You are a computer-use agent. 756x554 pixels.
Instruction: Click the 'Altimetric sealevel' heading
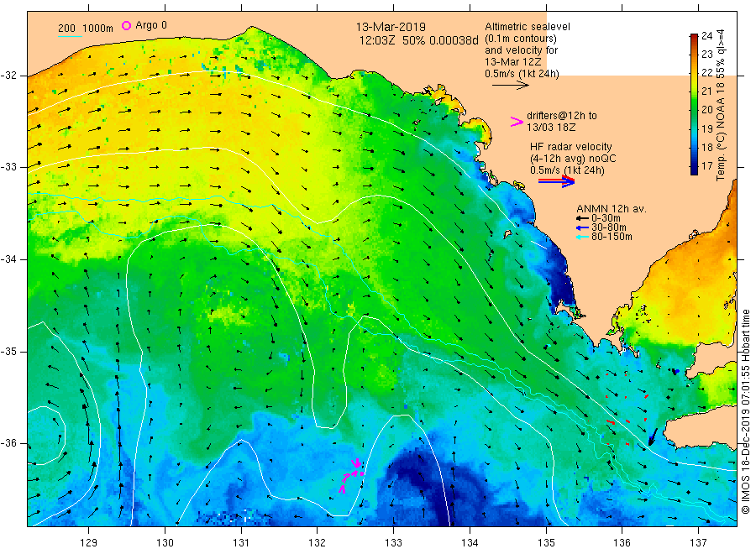528,27
